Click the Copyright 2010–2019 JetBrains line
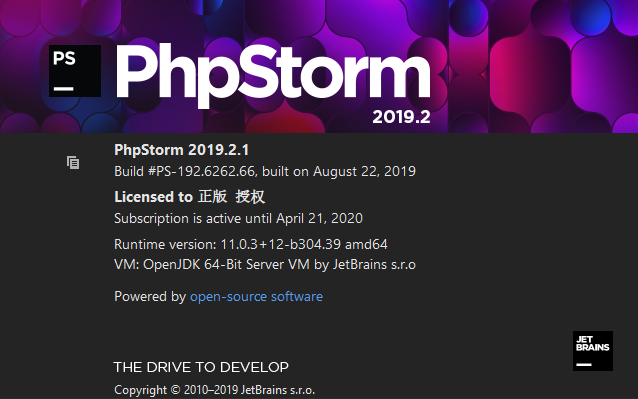The width and height of the screenshot is (638, 399). click(x=214, y=390)
